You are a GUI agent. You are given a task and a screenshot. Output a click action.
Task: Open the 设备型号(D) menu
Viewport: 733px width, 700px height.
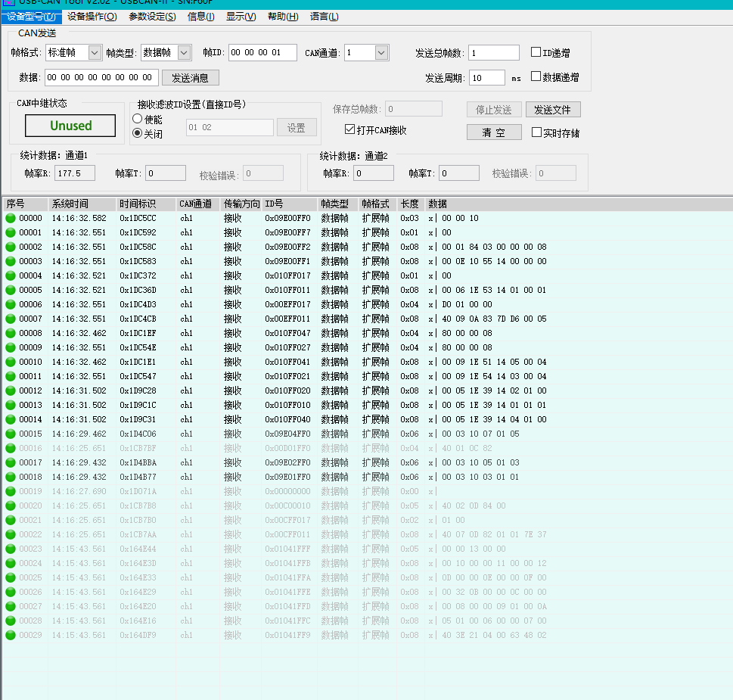pyautogui.click(x=31, y=17)
